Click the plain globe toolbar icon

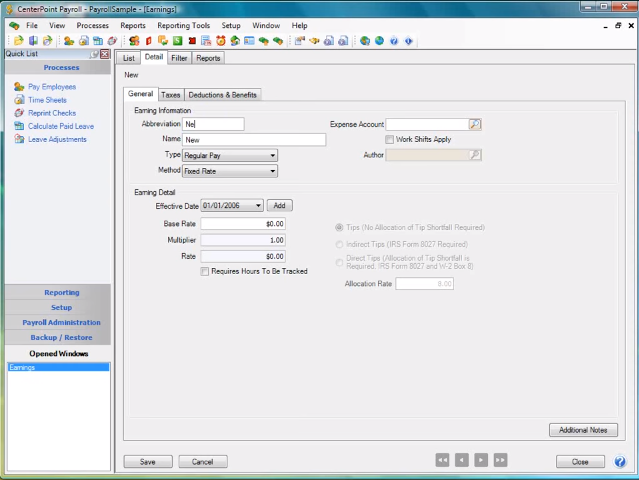379,40
